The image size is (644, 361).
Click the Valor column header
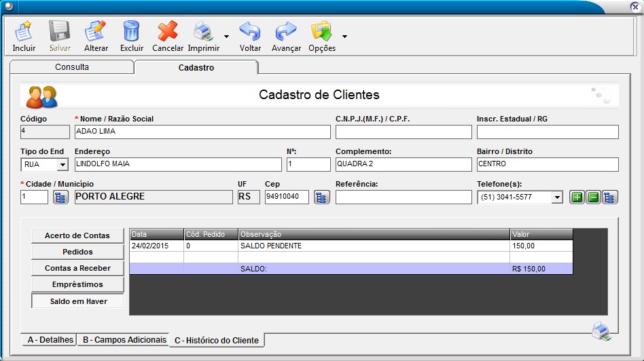(x=541, y=234)
